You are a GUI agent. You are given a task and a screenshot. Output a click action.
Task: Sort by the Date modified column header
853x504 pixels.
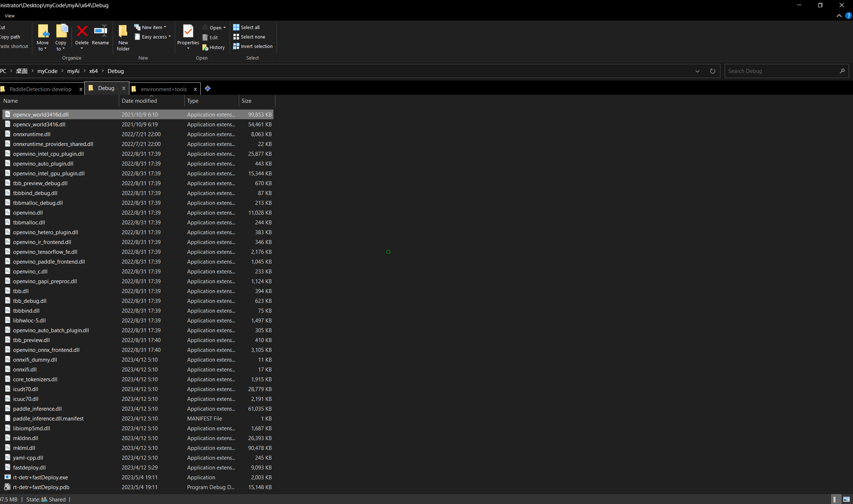pos(152,101)
